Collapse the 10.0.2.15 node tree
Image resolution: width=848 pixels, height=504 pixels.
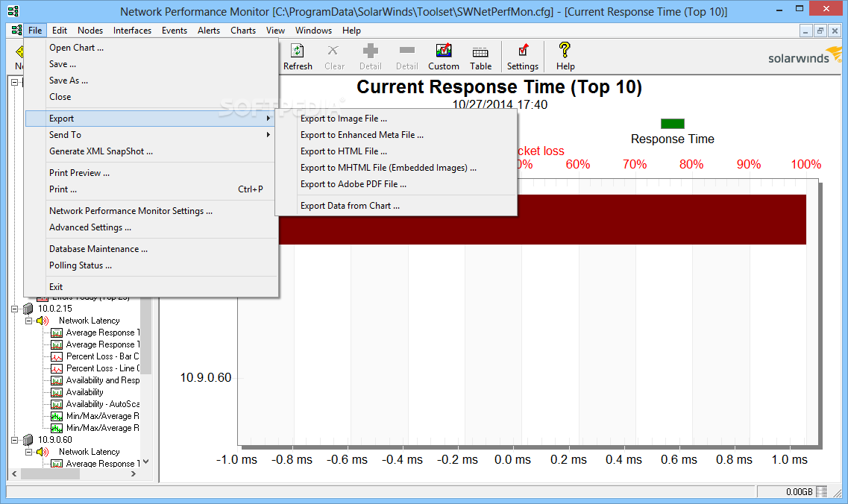(15, 309)
